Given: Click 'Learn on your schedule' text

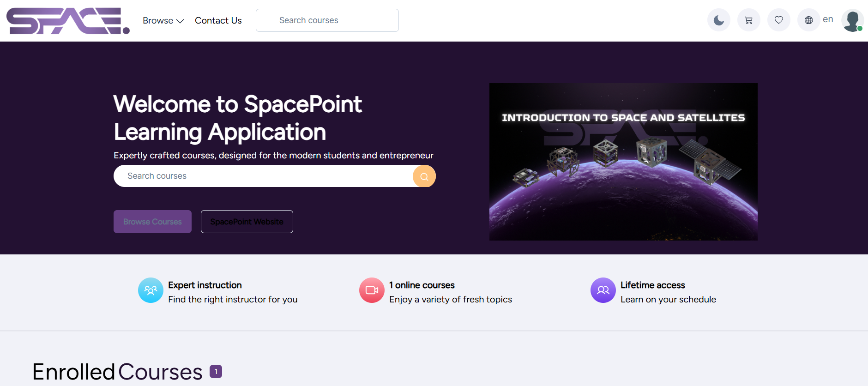Looking at the screenshot, I should click(x=668, y=300).
